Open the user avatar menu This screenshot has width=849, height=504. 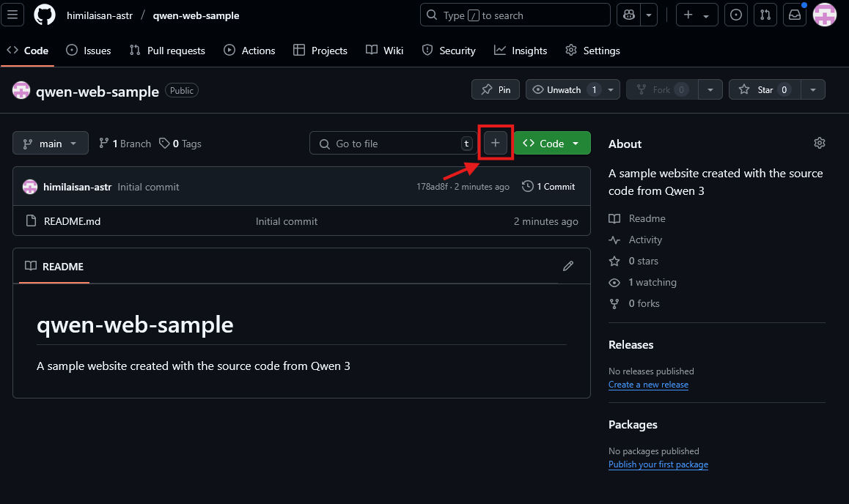(x=825, y=15)
